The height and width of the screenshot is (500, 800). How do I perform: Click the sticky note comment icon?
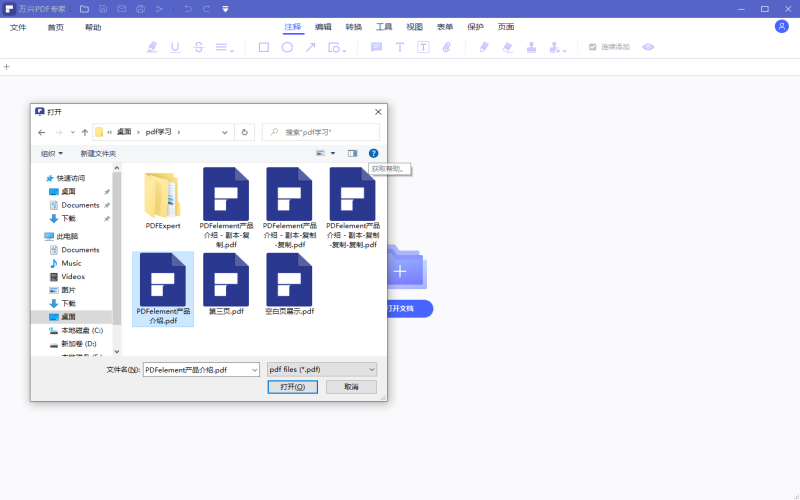377,47
